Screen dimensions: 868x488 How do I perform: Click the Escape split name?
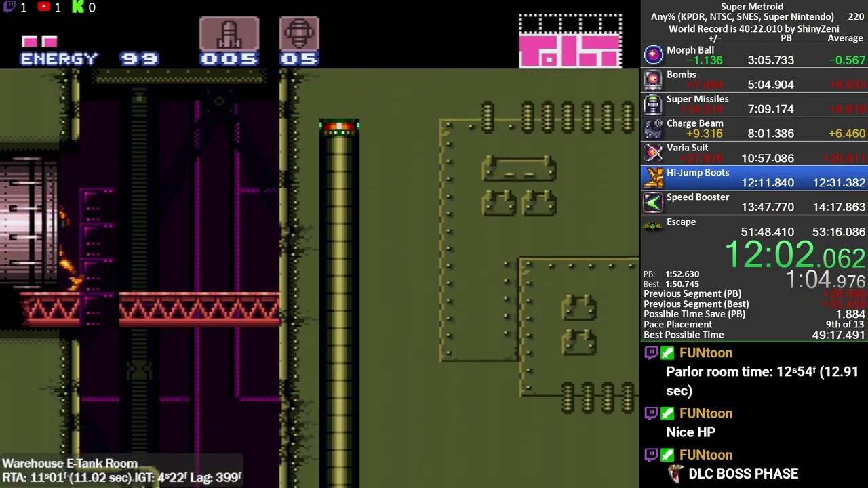point(682,222)
